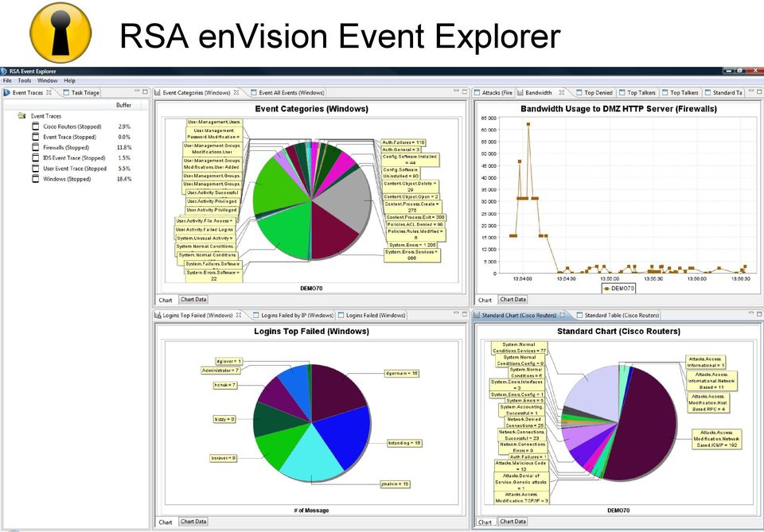Minimize the Standard Chart panel

click(x=751, y=314)
